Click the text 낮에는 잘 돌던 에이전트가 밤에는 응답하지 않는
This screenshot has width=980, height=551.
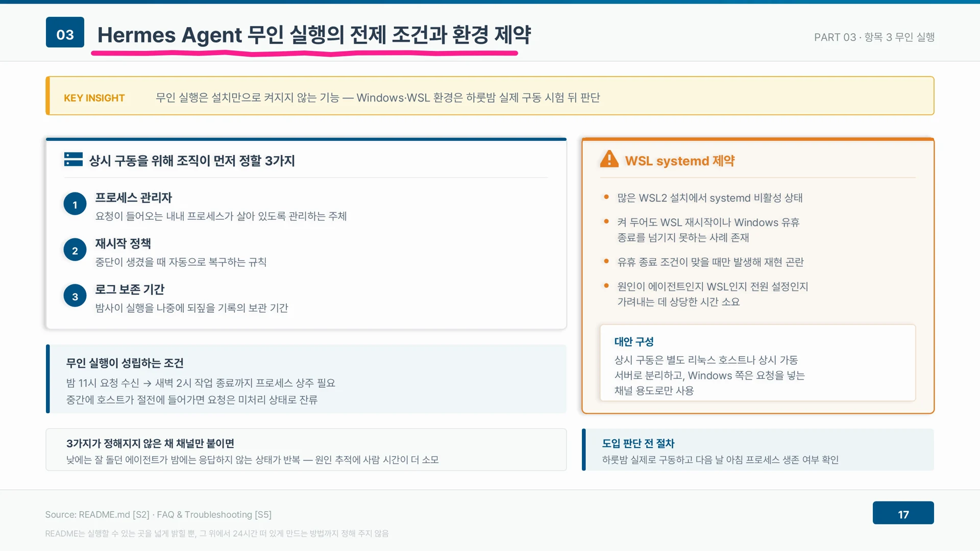[252, 460]
